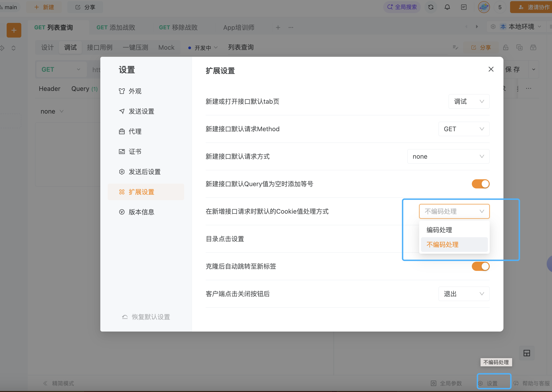Click 恢复默认设置 restore defaults link
This screenshot has width=552, height=392.
click(x=150, y=317)
